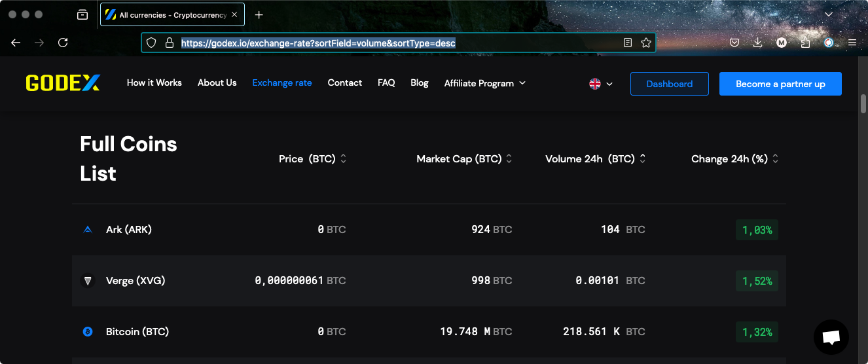Open the extensions puzzle icon
This screenshot has height=364, width=868.
click(805, 43)
